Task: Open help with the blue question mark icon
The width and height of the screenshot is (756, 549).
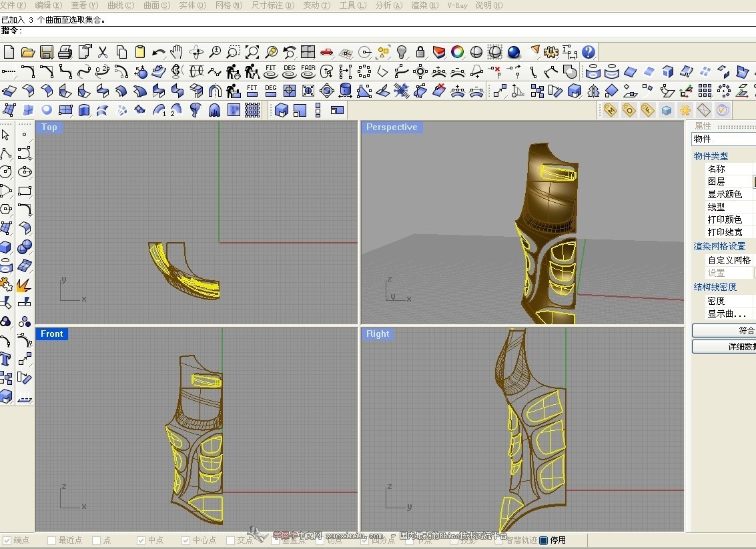Action: point(589,52)
